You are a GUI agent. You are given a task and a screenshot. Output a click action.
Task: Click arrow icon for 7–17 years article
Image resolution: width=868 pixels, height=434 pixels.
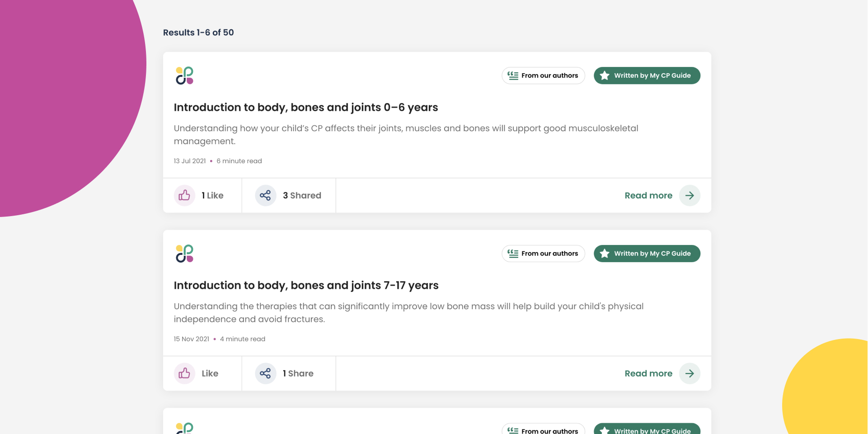click(x=690, y=373)
